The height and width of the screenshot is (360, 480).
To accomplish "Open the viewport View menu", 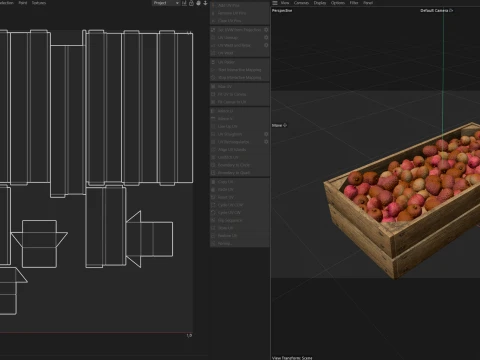I will [x=285, y=3].
